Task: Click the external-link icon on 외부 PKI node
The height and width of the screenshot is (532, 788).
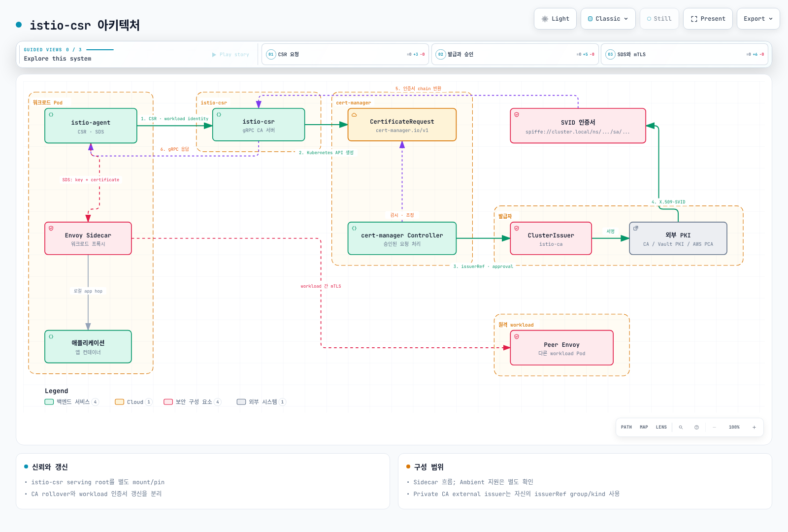Action: pyautogui.click(x=636, y=228)
